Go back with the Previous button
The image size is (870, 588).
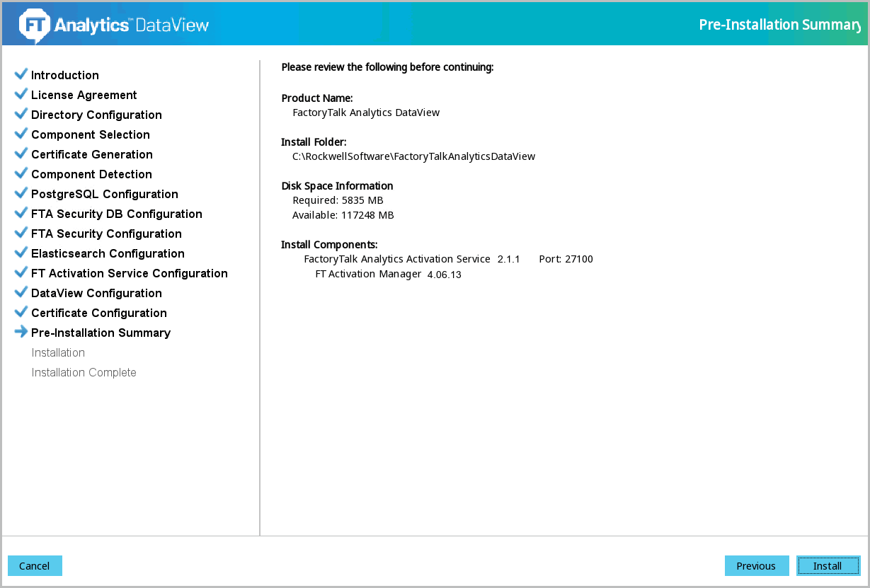tap(756, 566)
